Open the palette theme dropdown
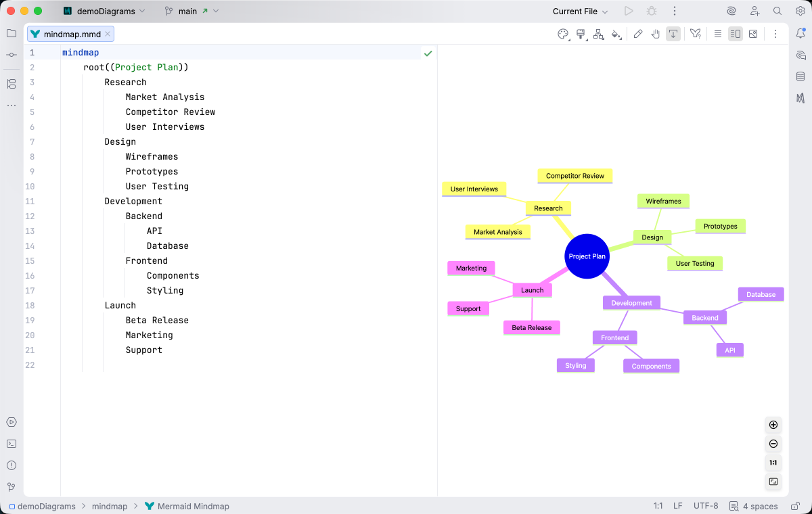812x514 pixels. pos(564,34)
